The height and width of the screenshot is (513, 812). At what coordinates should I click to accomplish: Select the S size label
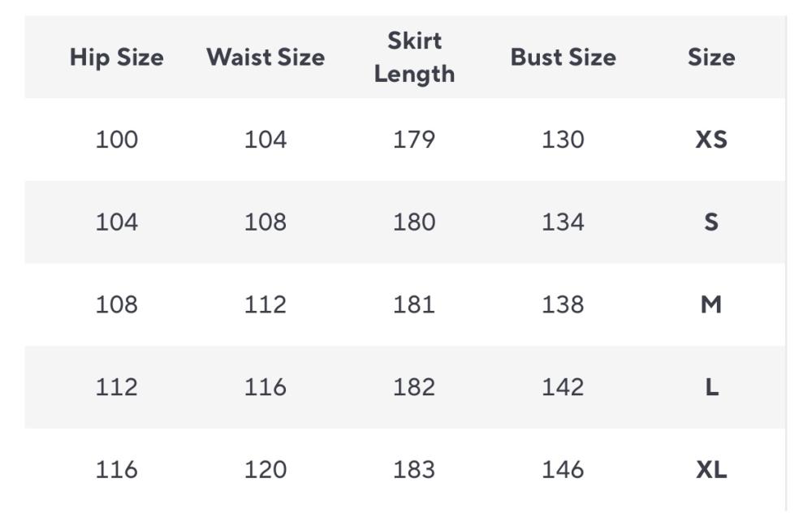(711, 222)
